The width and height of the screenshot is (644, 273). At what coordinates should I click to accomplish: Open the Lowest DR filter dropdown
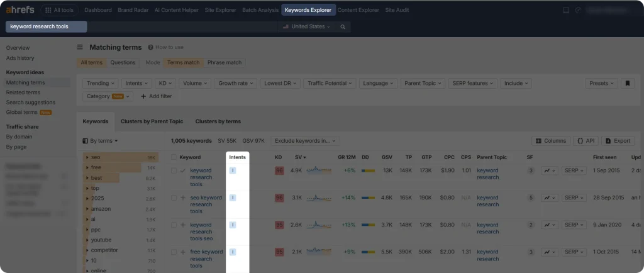coord(280,83)
